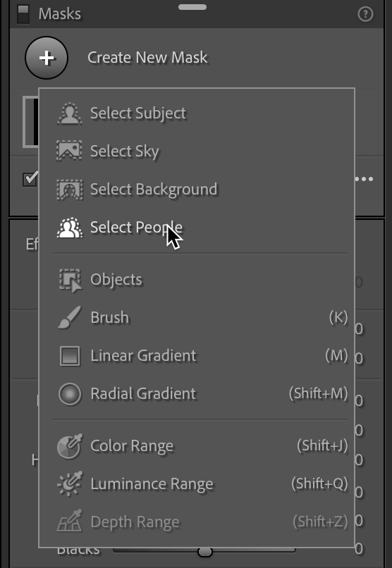Pick Color Range from the mask menu
392x568 pixels.
tap(197, 446)
